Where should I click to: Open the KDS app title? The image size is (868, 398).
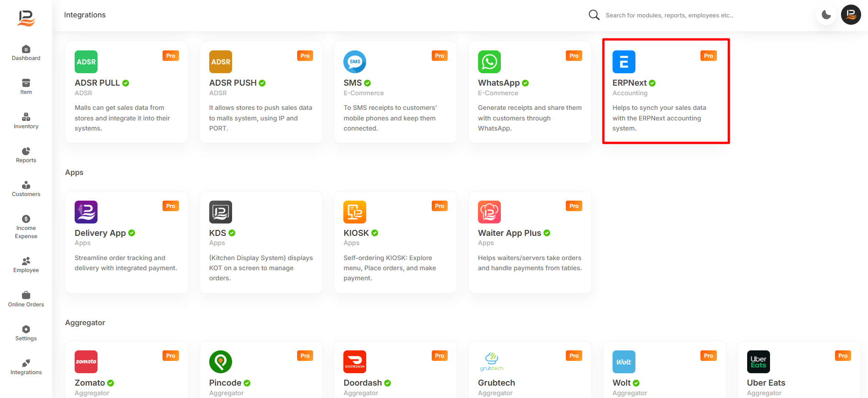(x=217, y=233)
